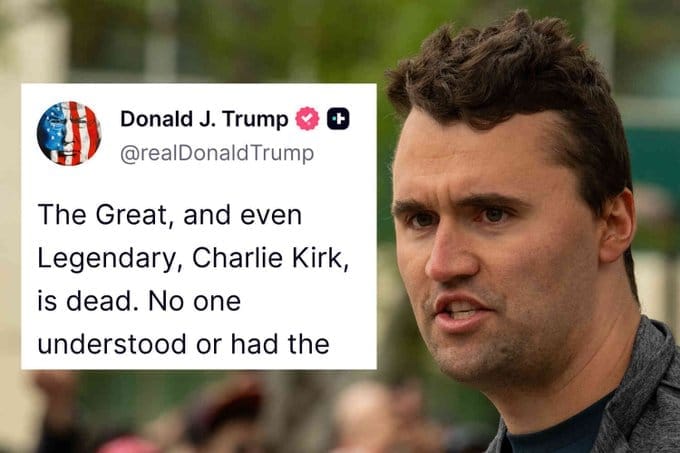The width and height of the screenshot is (680, 453).
Task: Click the blank white area beside the handle
Action: tap(345, 154)
